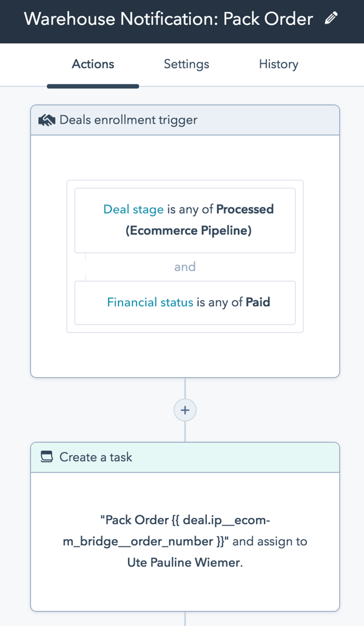Switch to the Settings tab
This screenshot has width=364, height=626.
pos(186,64)
